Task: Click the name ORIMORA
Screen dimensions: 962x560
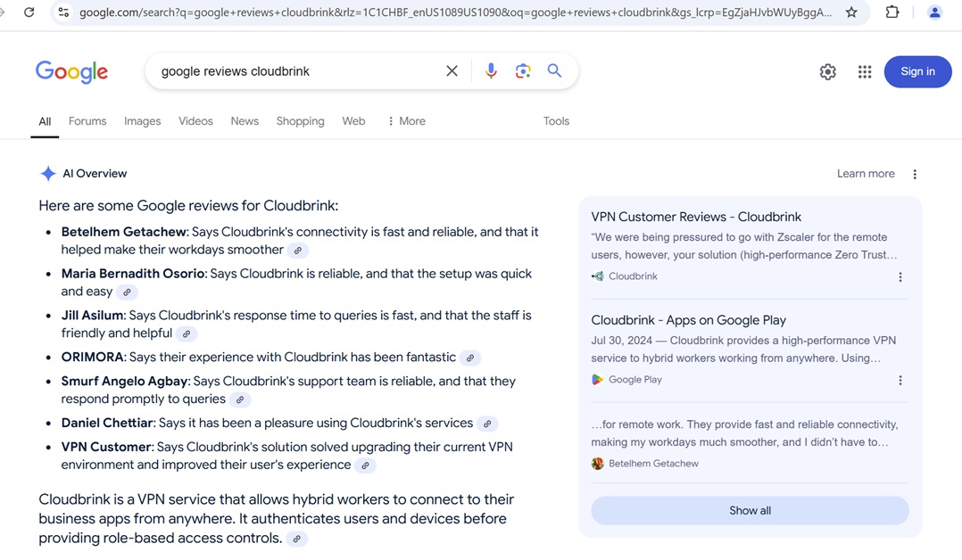Action: click(92, 357)
